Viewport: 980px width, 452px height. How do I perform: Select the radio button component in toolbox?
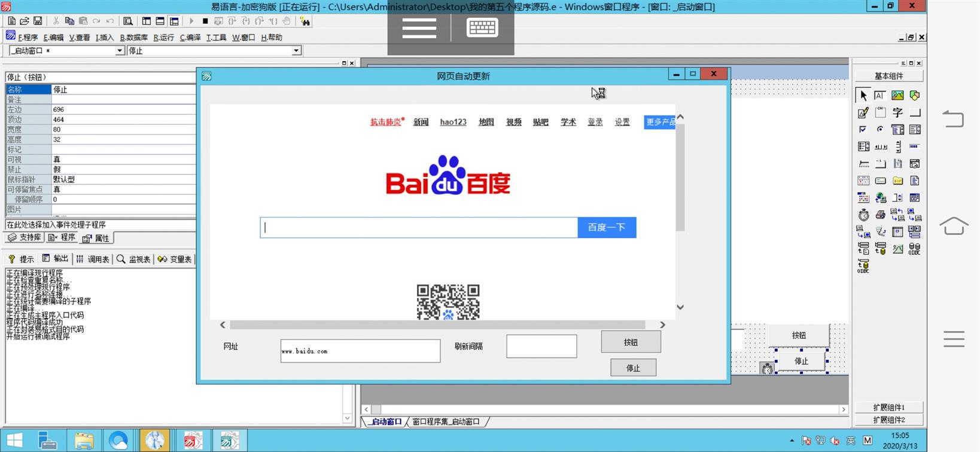(880, 129)
